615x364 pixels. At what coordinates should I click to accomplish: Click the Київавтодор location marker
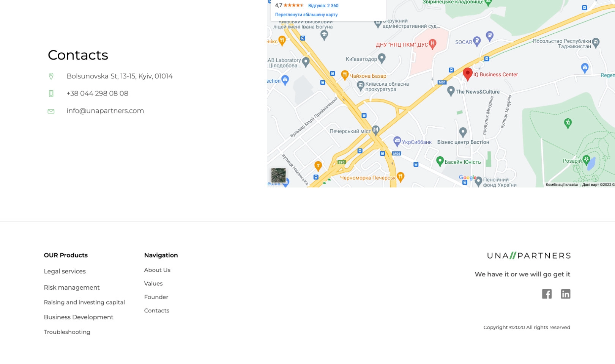[382, 58]
